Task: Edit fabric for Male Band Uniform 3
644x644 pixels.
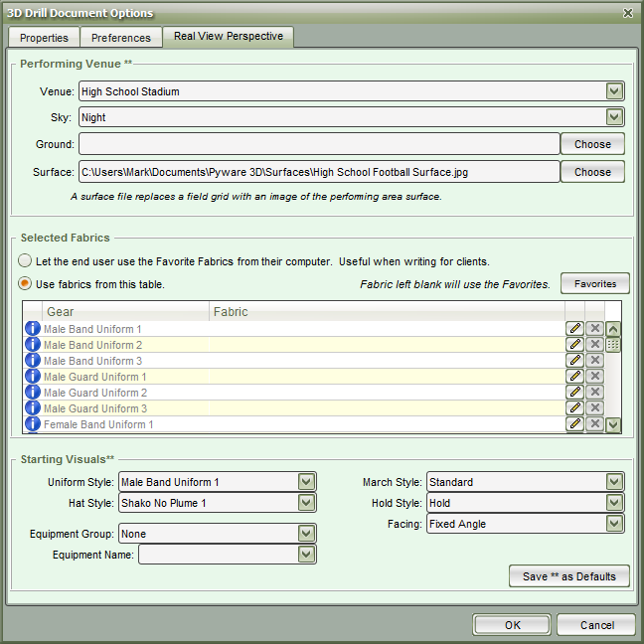Action: tap(575, 360)
